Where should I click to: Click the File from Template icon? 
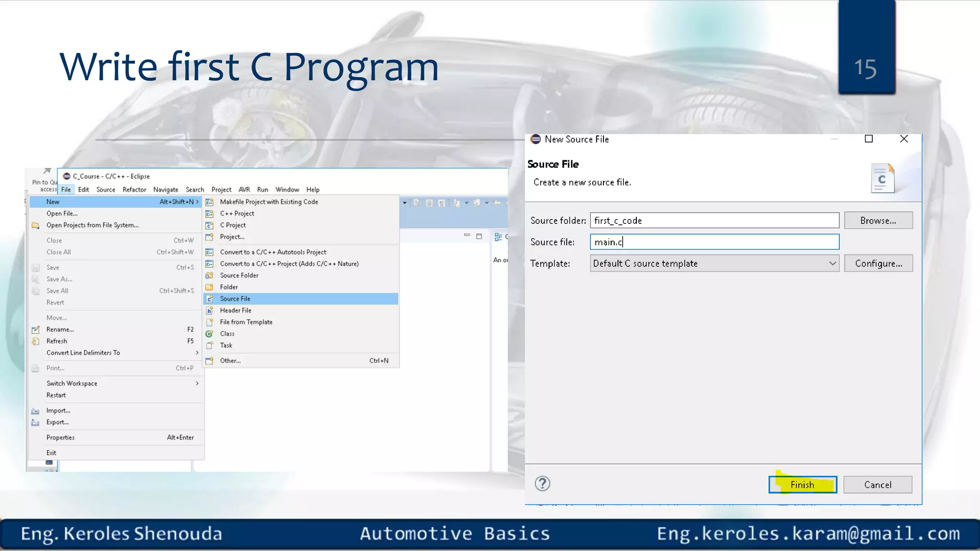pos(209,322)
